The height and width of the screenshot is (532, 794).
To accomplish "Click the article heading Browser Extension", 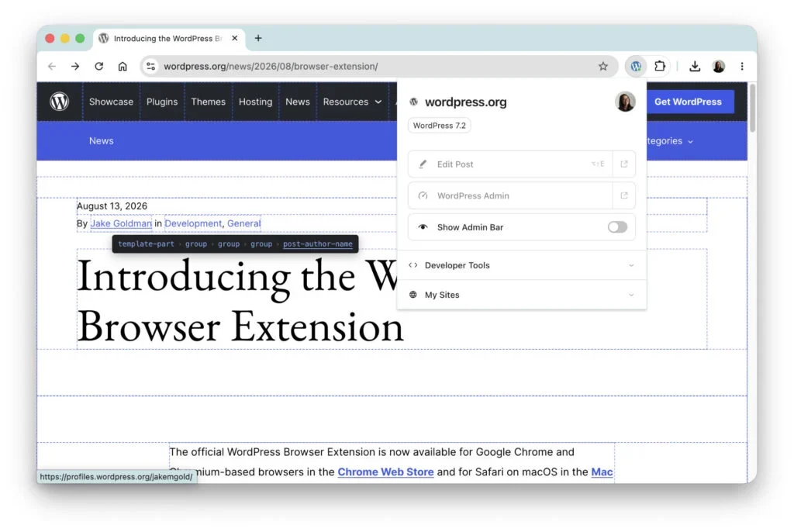I will click(240, 326).
